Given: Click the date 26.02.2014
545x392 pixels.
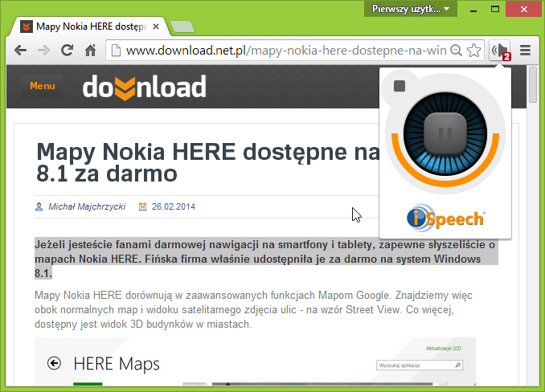Looking at the screenshot, I should [x=174, y=207].
